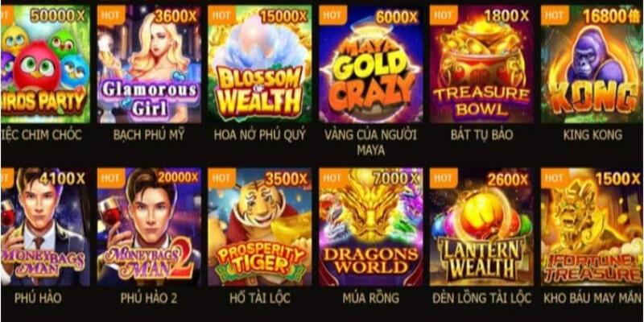Select the Maya Gold Crazy game
The width and height of the screenshot is (644, 322).
pyautogui.click(x=371, y=64)
